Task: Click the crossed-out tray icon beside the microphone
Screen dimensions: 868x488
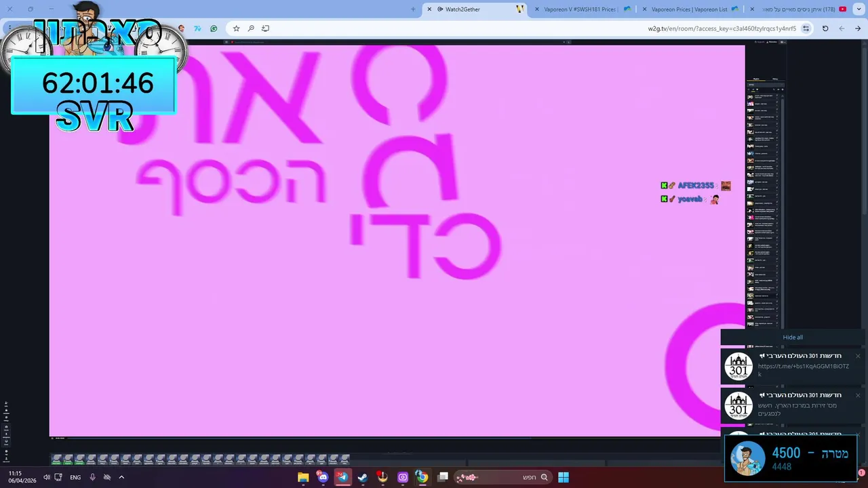Action: [107, 477]
